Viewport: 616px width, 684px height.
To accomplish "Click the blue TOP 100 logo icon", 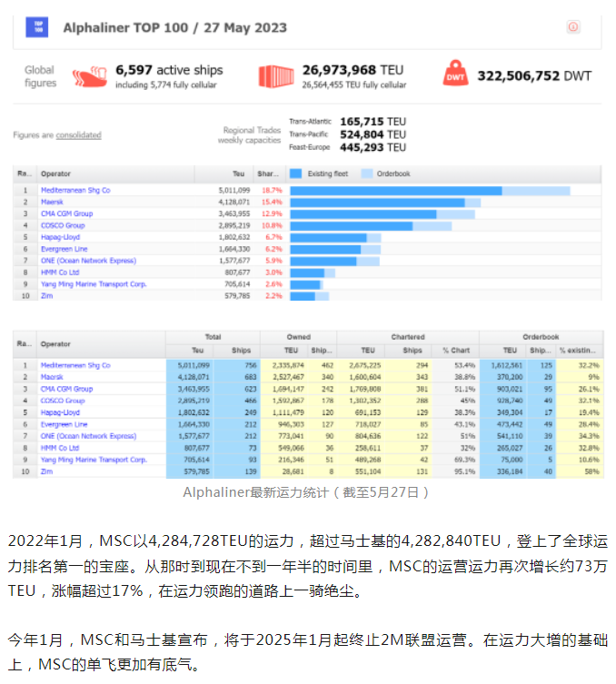I will coord(37,27).
